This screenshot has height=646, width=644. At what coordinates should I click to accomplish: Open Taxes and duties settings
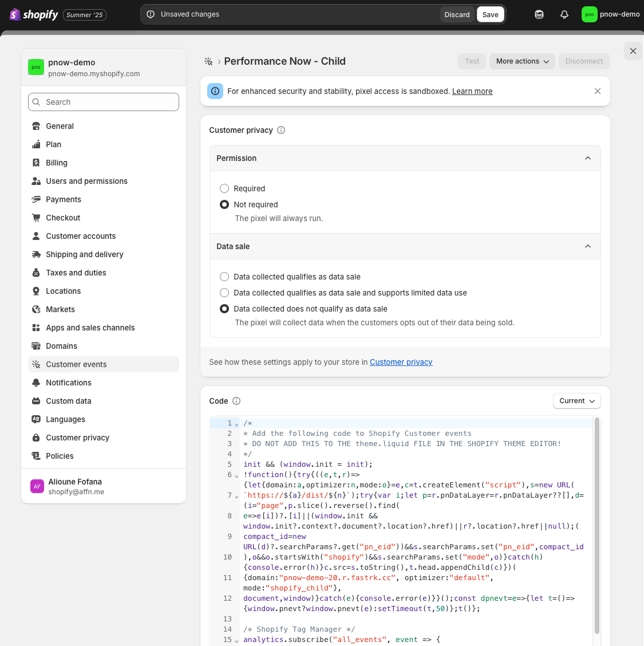coord(104,273)
